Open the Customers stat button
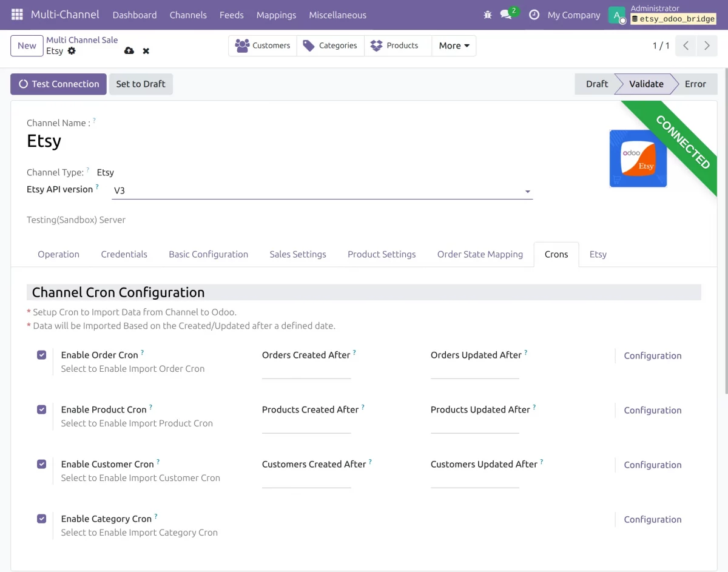Image resolution: width=728 pixels, height=572 pixels. click(x=263, y=45)
